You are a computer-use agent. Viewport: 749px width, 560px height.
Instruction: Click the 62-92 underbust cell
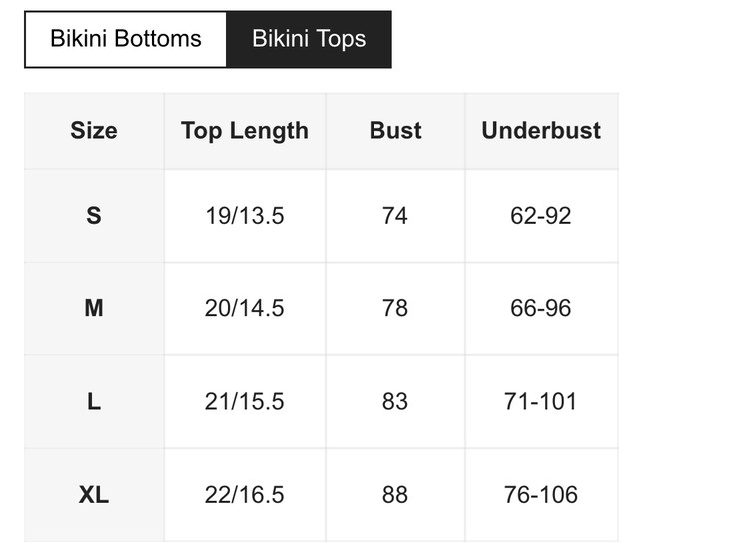tap(541, 216)
